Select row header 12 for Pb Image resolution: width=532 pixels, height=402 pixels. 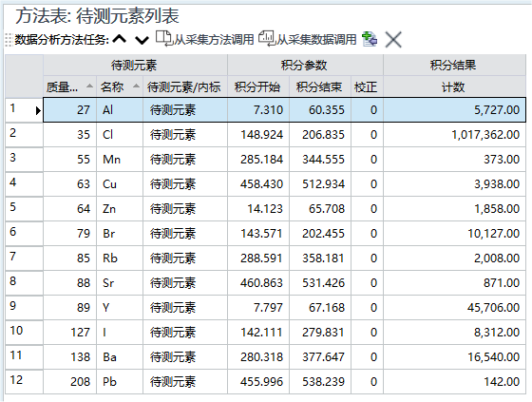pos(24,381)
